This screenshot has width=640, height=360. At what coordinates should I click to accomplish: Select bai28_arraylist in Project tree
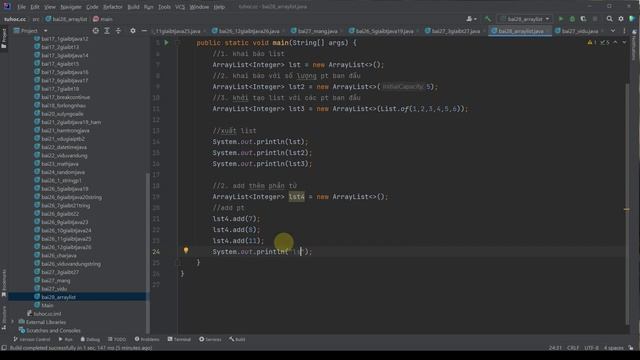pos(58,297)
